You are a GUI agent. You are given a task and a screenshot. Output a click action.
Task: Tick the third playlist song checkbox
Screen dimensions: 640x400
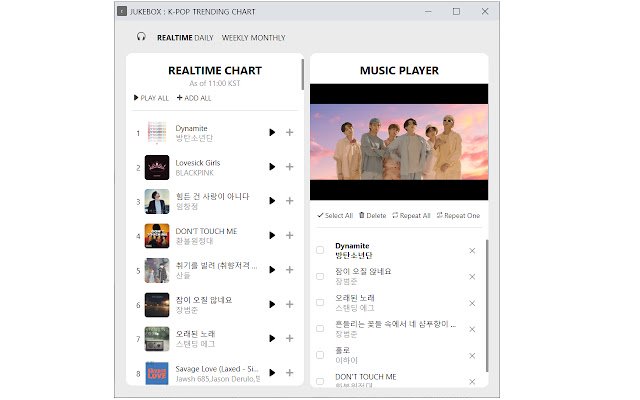coord(320,302)
